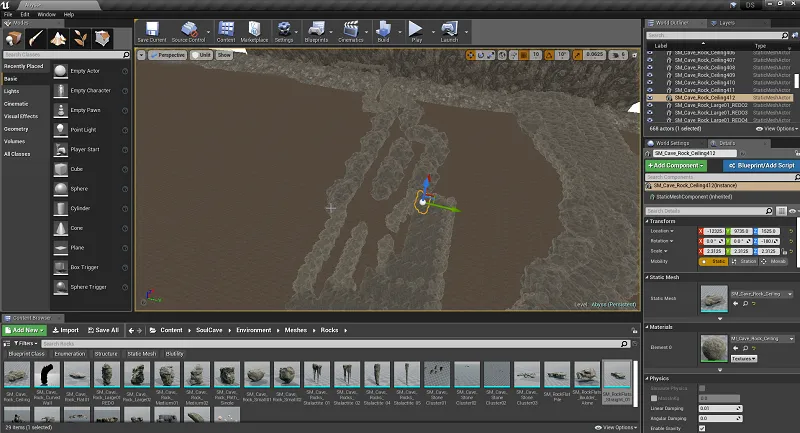
Task: Start Play in the viewport
Action: 416,32
